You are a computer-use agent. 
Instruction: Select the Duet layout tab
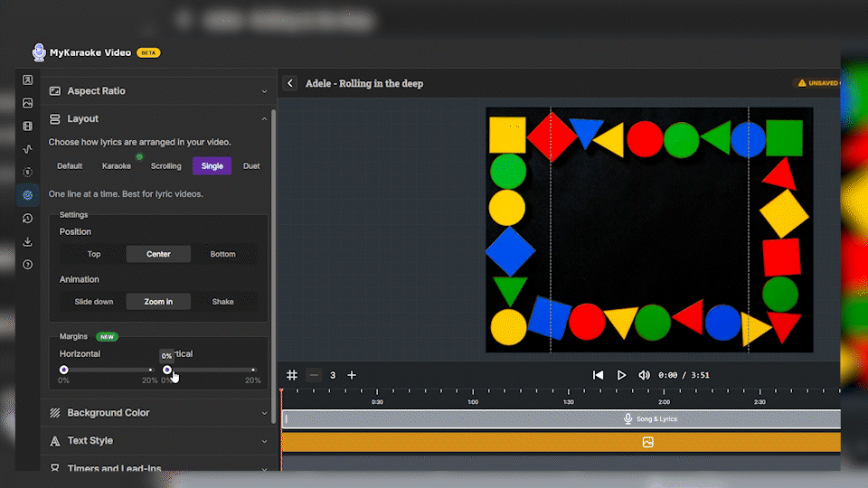tap(251, 166)
